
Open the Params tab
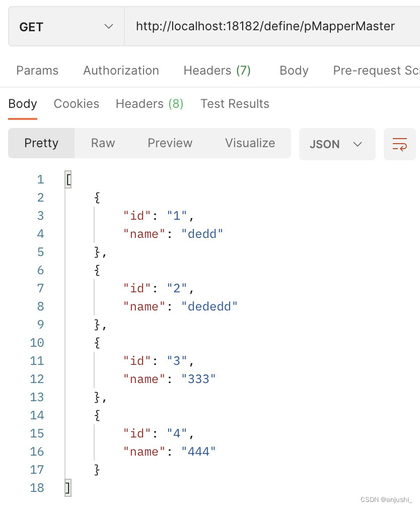point(37,71)
